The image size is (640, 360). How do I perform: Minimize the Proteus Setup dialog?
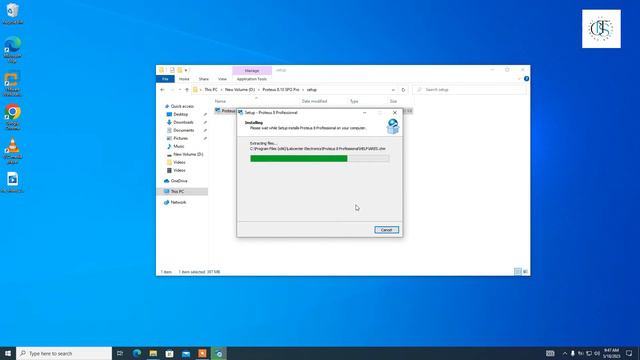[364, 113]
